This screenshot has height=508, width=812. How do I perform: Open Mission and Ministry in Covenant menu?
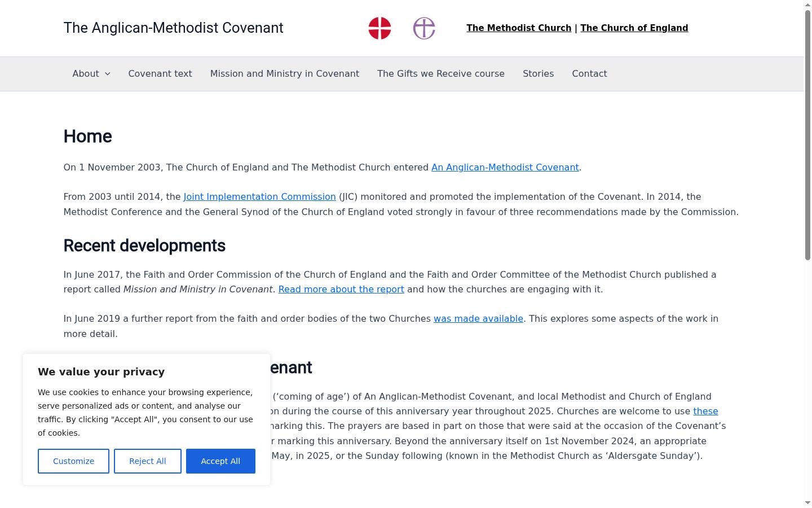pos(285,74)
